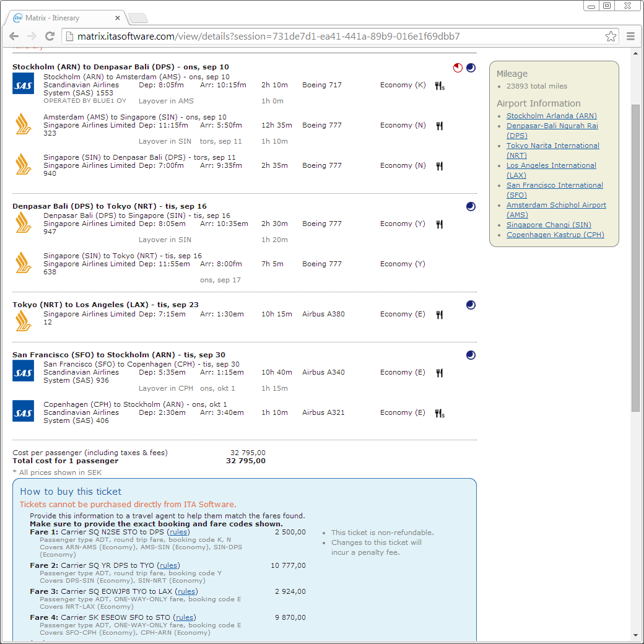The height and width of the screenshot is (644, 644).
Task: Open the Chrome menu button
Action: (631, 37)
